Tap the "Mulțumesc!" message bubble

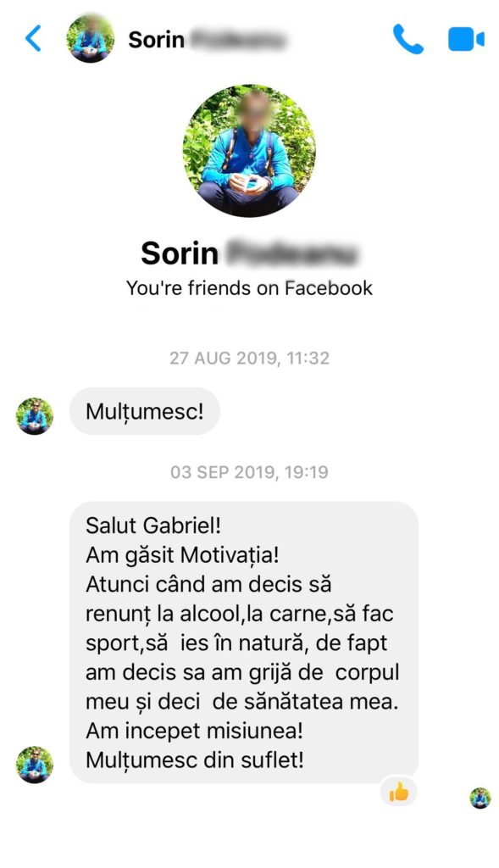tap(145, 411)
